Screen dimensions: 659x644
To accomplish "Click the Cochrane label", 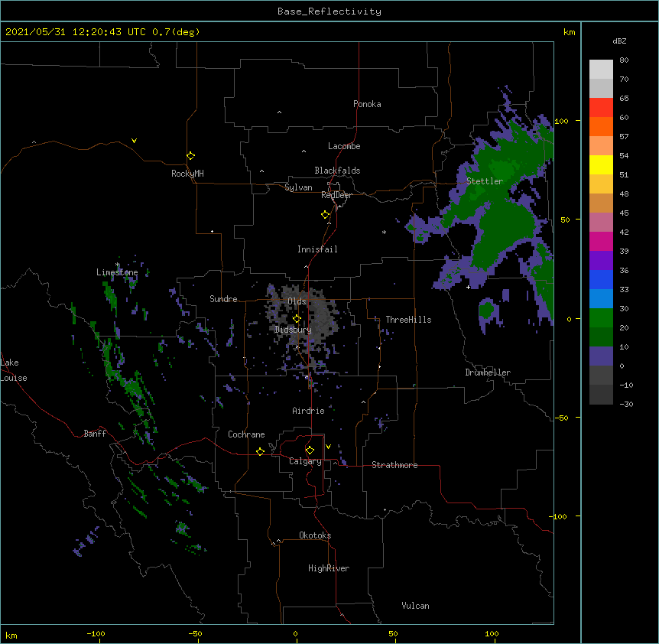I will (x=246, y=434).
